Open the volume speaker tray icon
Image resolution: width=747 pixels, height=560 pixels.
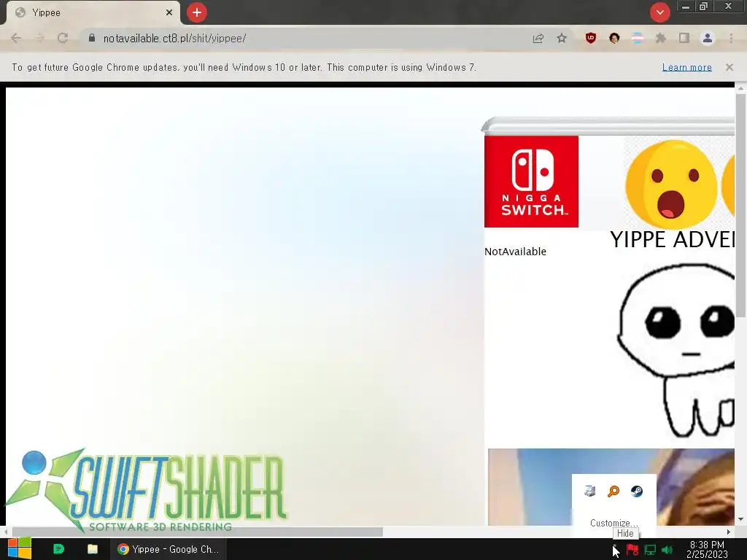(x=667, y=551)
